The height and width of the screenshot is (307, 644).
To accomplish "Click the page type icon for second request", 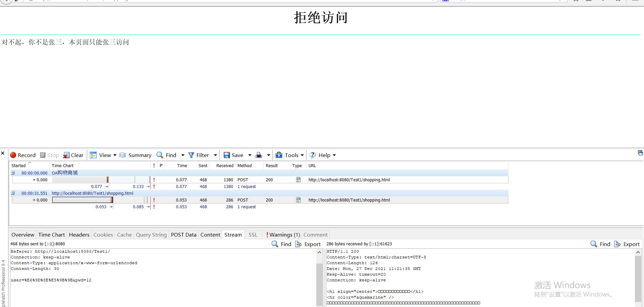I will [x=298, y=200].
